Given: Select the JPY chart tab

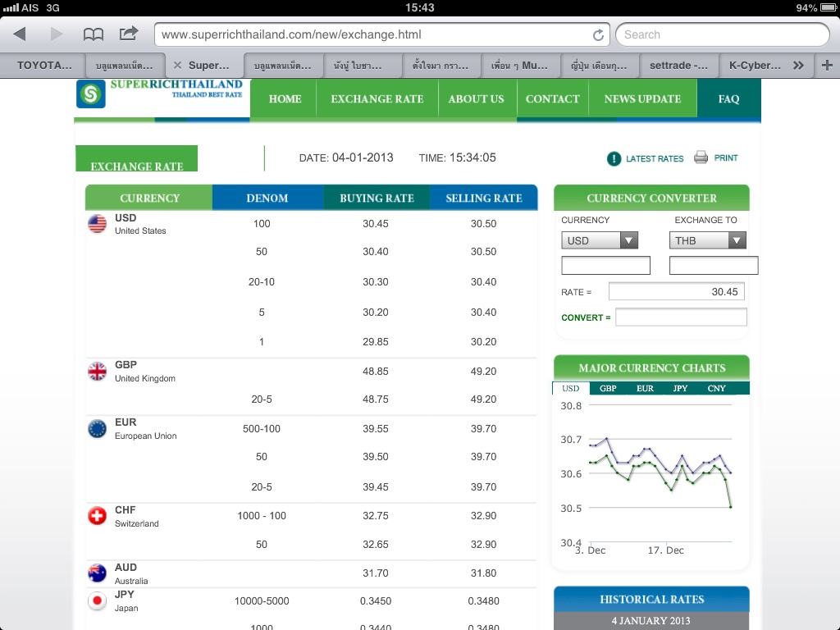Looking at the screenshot, I should point(680,388).
